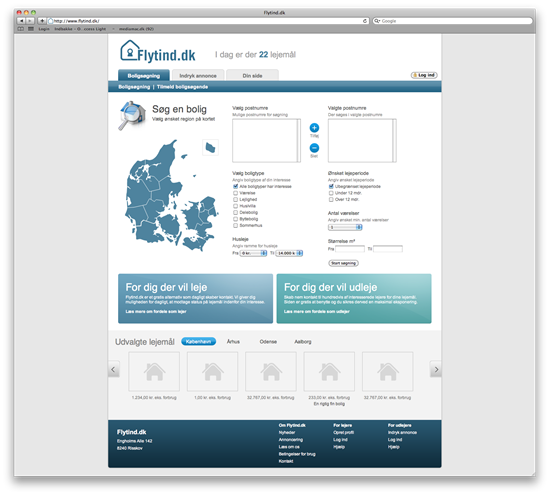The height and width of the screenshot is (492, 549).
Task: Click the Størrelse m² 'Til' input field
Action: (x=388, y=249)
